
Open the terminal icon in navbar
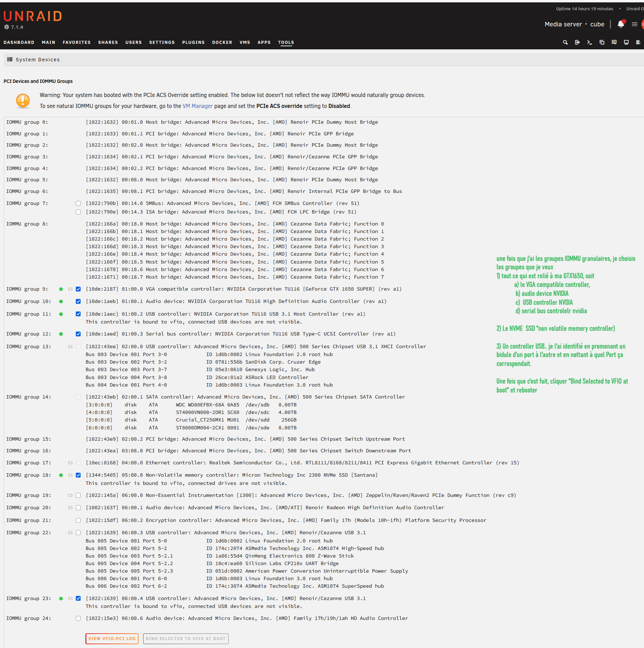(x=589, y=42)
